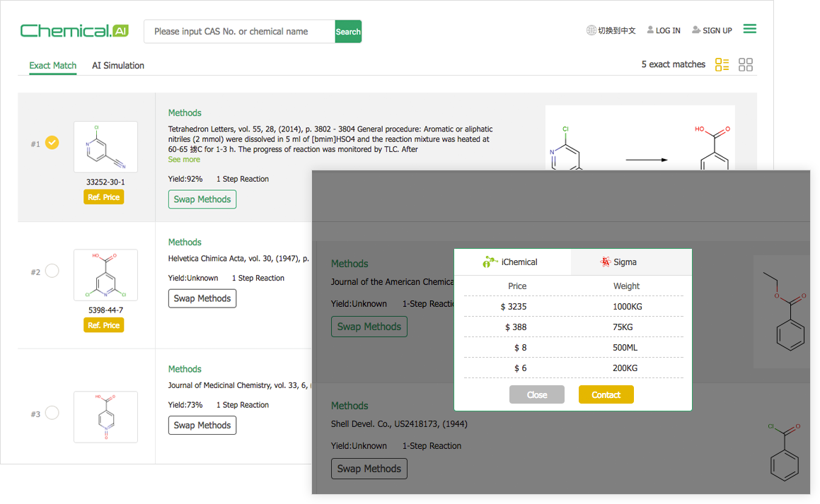
Task: Click the SIGN UP user icon
Action: pyautogui.click(x=696, y=30)
